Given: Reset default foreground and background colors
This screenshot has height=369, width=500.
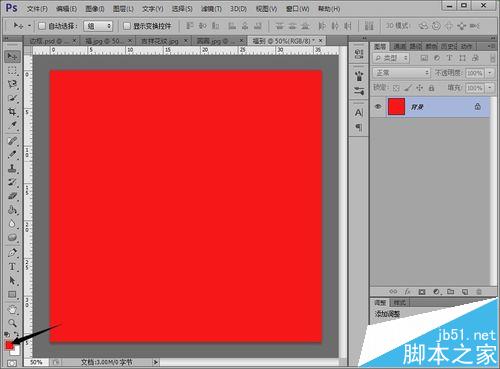Looking at the screenshot, I should click(7, 334).
